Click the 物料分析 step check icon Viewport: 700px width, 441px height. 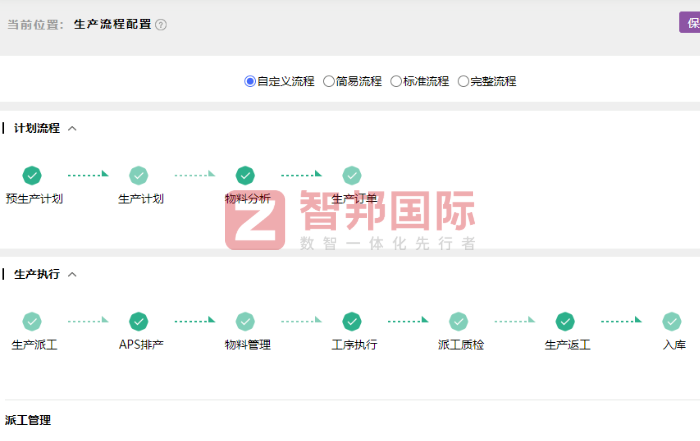coord(245,175)
